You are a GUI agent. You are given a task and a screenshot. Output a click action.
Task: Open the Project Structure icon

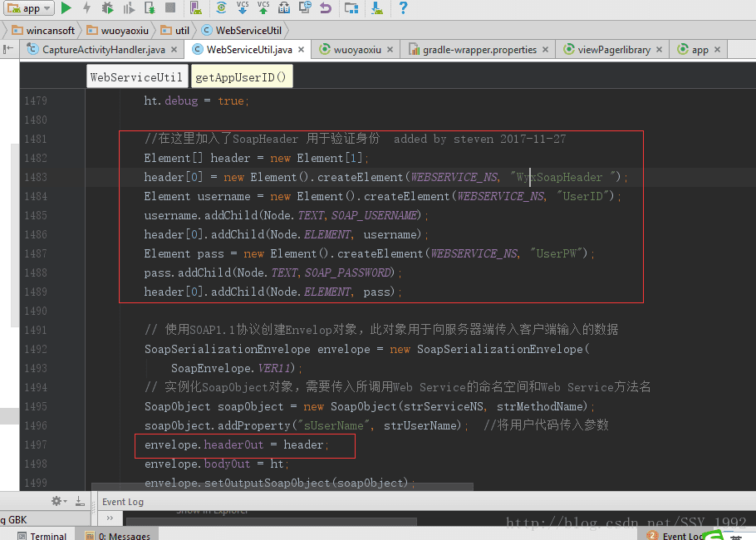point(351,7)
